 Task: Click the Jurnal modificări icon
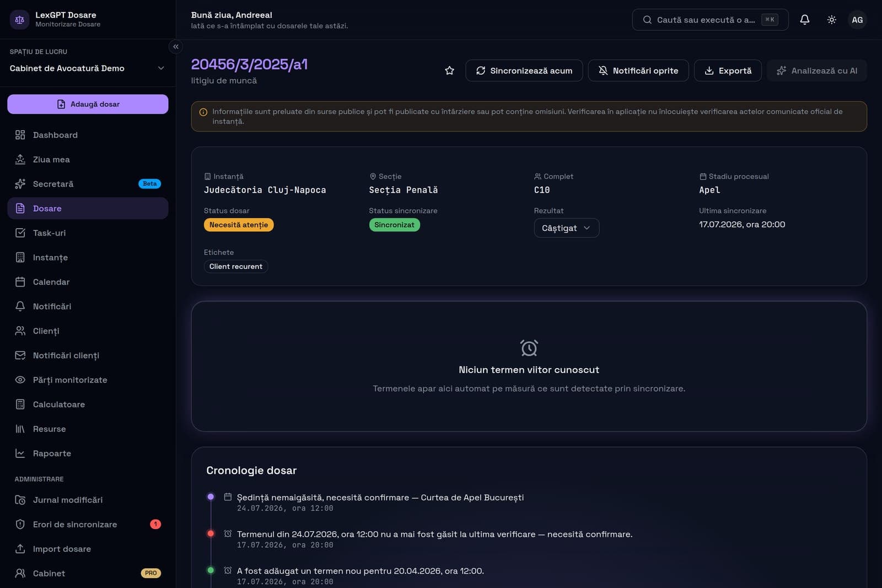[x=20, y=500]
